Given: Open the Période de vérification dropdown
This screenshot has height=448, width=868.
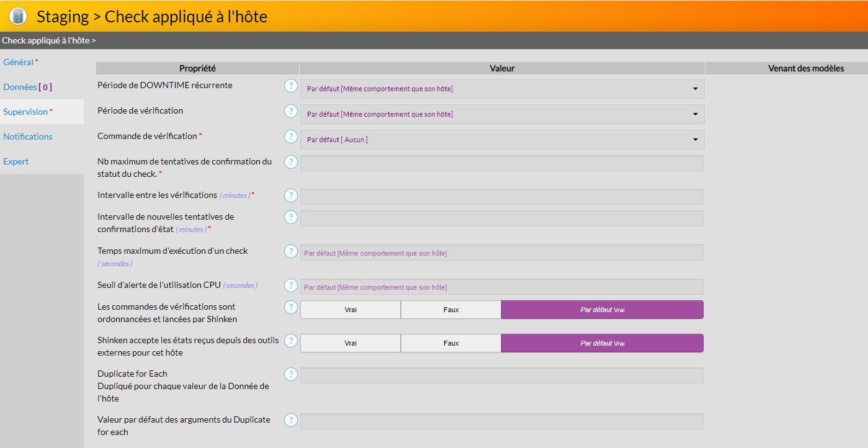Looking at the screenshot, I should click(x=502, y=114).
